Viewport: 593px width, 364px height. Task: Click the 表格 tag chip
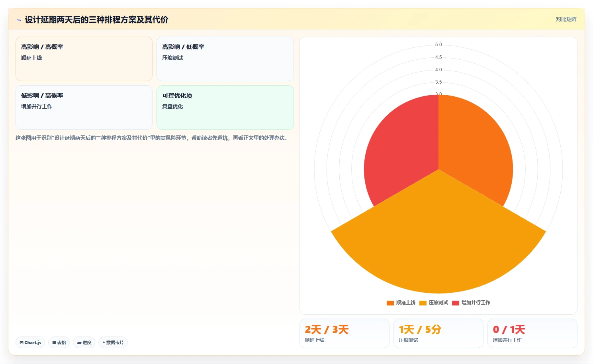[59, 342]
